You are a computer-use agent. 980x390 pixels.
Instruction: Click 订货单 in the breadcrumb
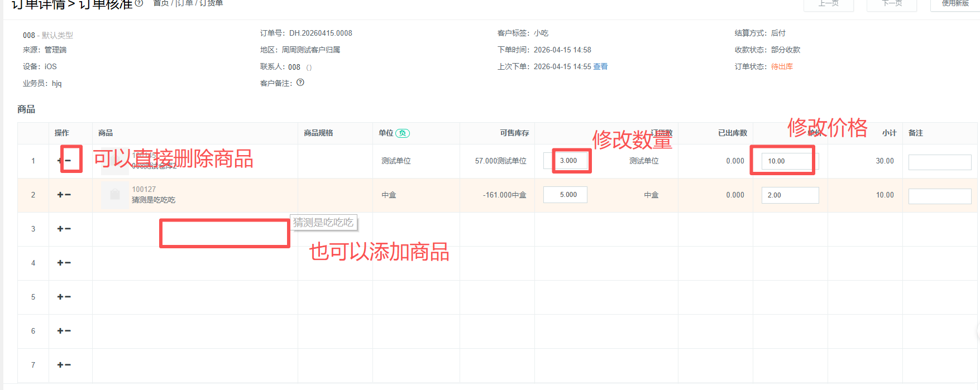211,3
